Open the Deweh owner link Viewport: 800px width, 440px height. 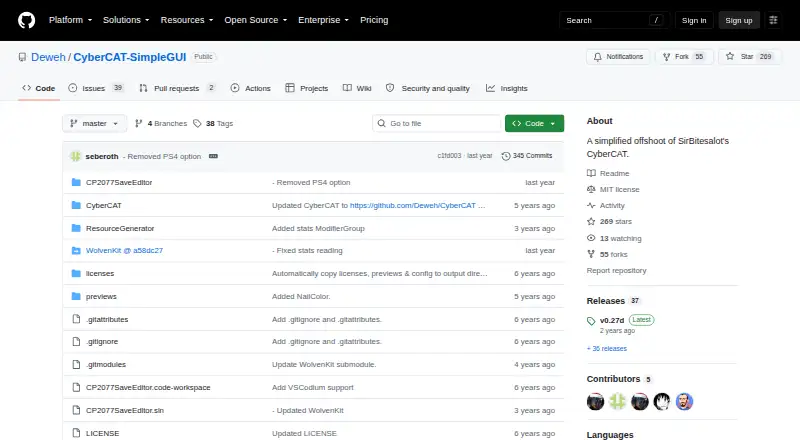pyautogui.click(x=48, y=57)
